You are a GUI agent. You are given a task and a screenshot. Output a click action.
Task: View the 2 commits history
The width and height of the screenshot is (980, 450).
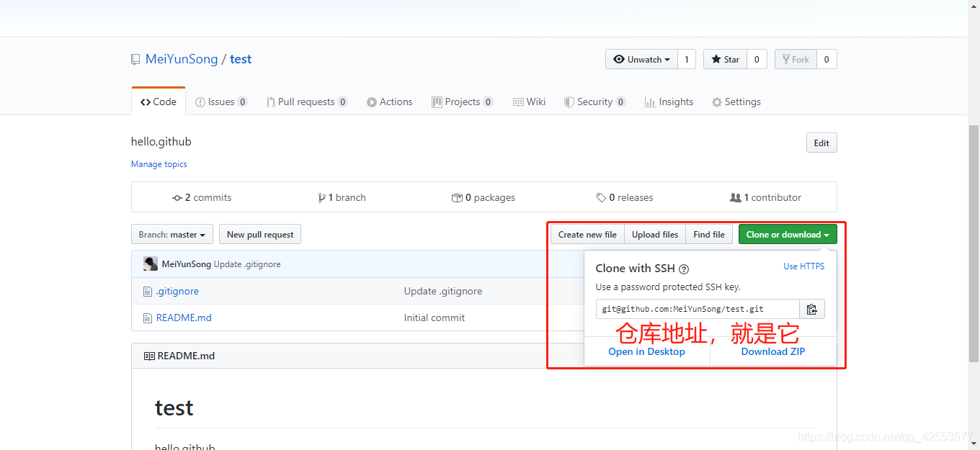[202, 197]
